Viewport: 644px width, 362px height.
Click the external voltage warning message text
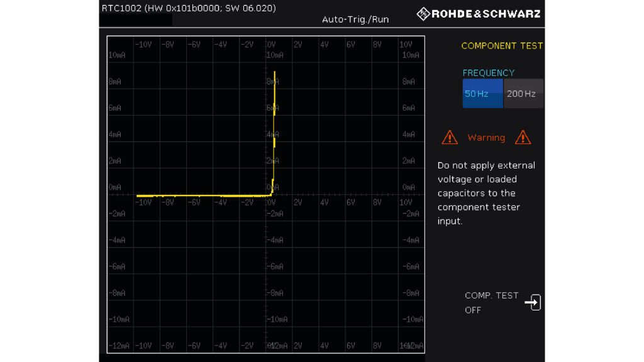[x=486, y=193]
